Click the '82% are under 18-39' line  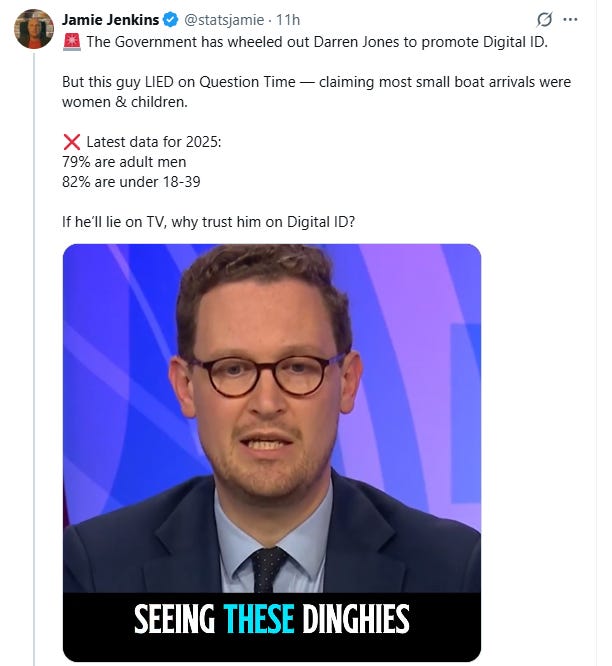tap(131, 182)
